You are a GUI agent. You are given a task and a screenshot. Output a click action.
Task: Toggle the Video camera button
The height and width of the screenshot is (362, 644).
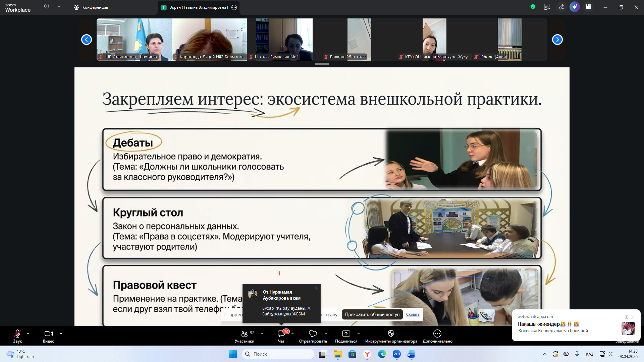click(49, 334)
